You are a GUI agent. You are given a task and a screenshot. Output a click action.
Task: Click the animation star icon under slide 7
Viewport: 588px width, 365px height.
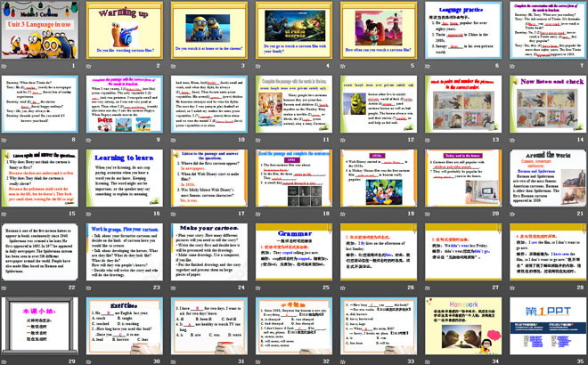click(512, 67)
